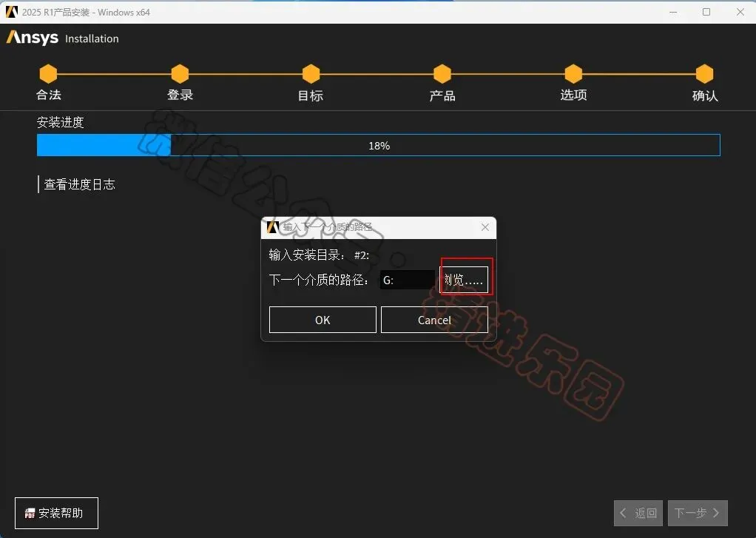Image resolution: width=756 pixels, height=538 pixels.
Task: Click OK in the media path dialog
Action: pos(323,320)
